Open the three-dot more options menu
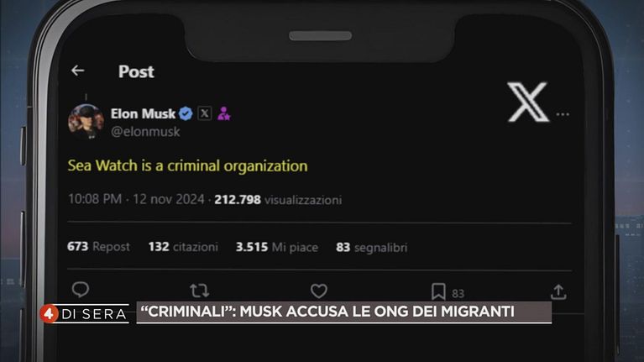 point(563,114)
